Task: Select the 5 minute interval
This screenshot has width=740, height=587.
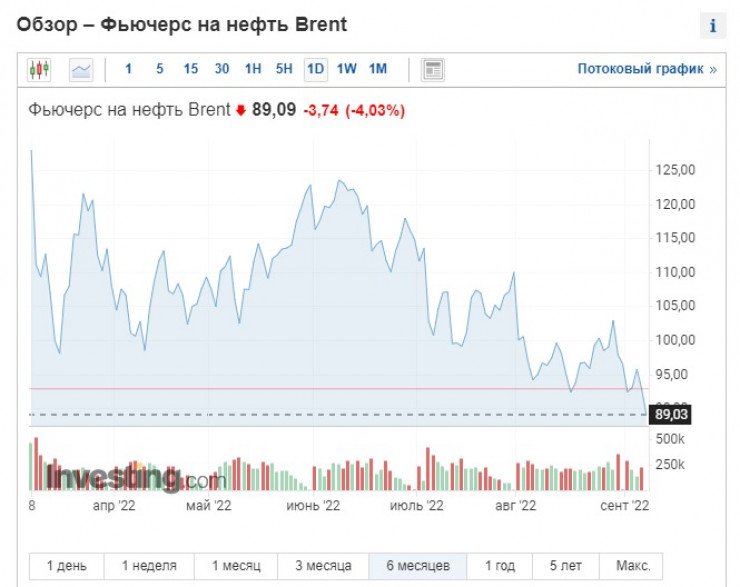Action: [159, 70]
